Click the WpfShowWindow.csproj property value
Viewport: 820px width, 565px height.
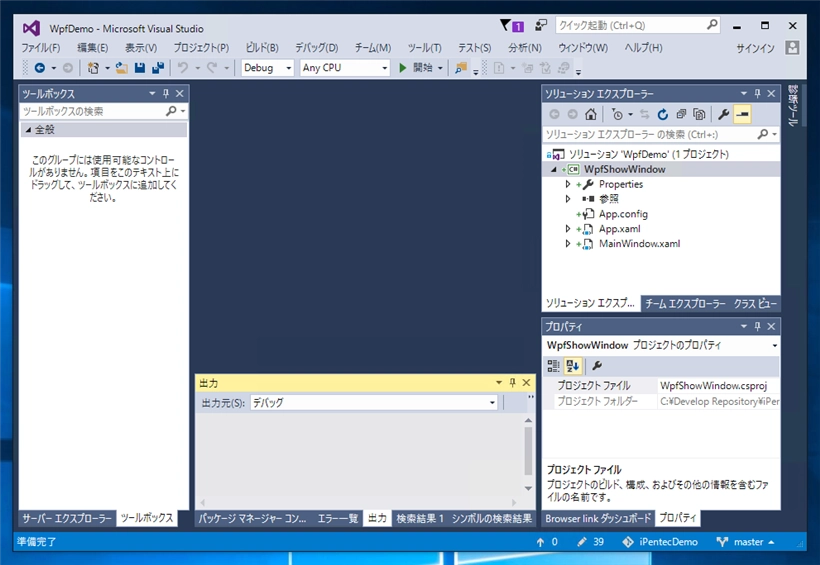click(713, 386)
